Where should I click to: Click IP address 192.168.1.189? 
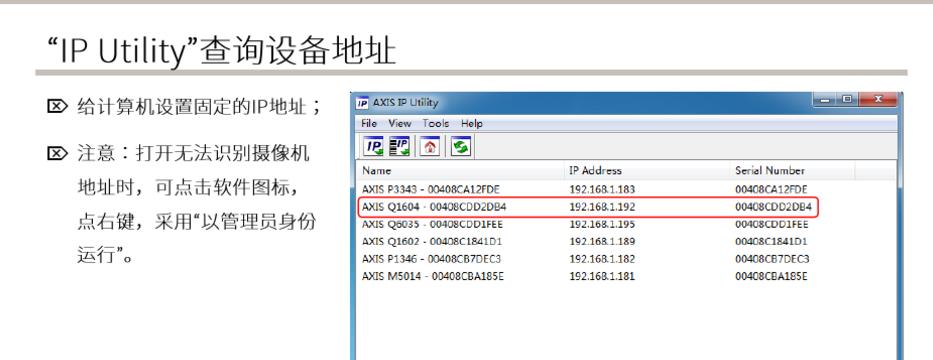click(x=602, y=242)
